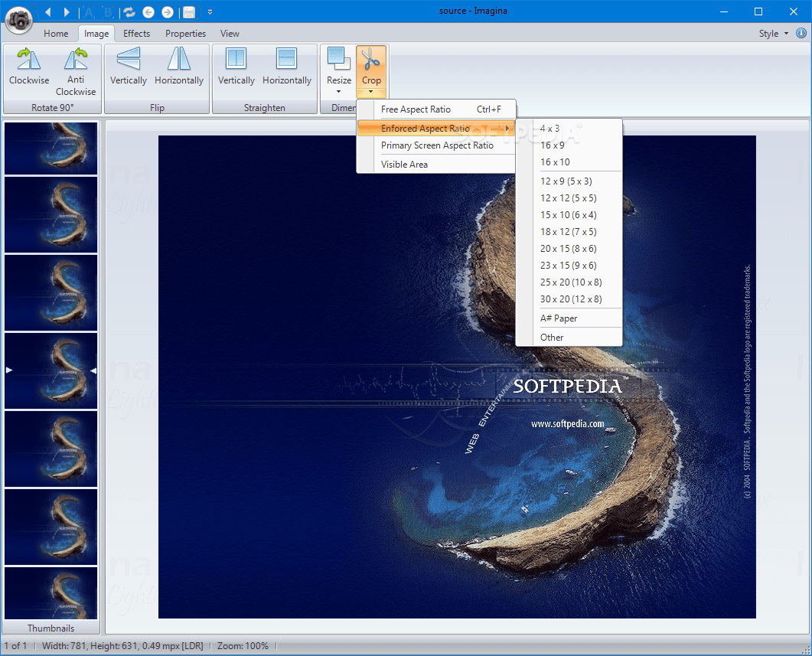Image resolution: width=812 pixels, height=656 pixels.
Task: Choose the A# Paper option
Action: (569, 318)
